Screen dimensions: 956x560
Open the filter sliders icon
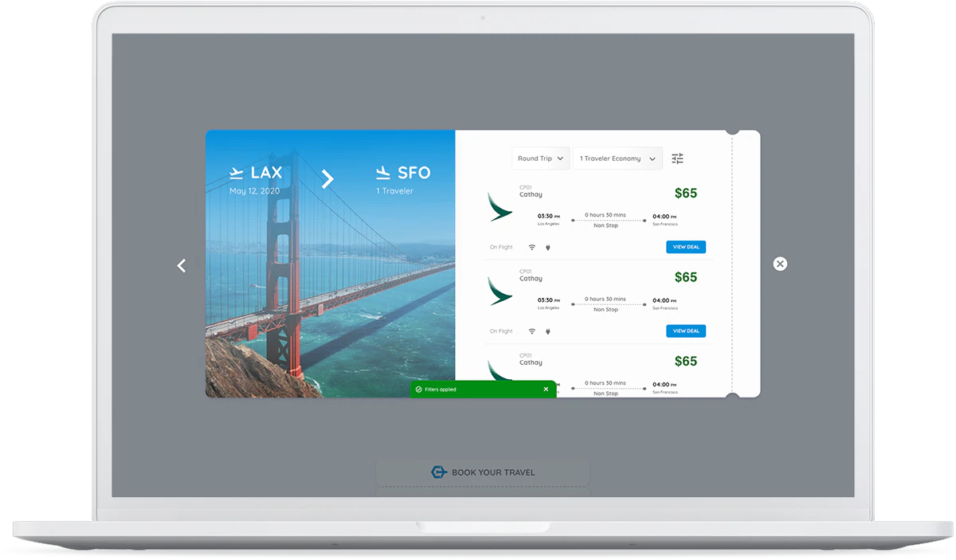click(677, 159)
